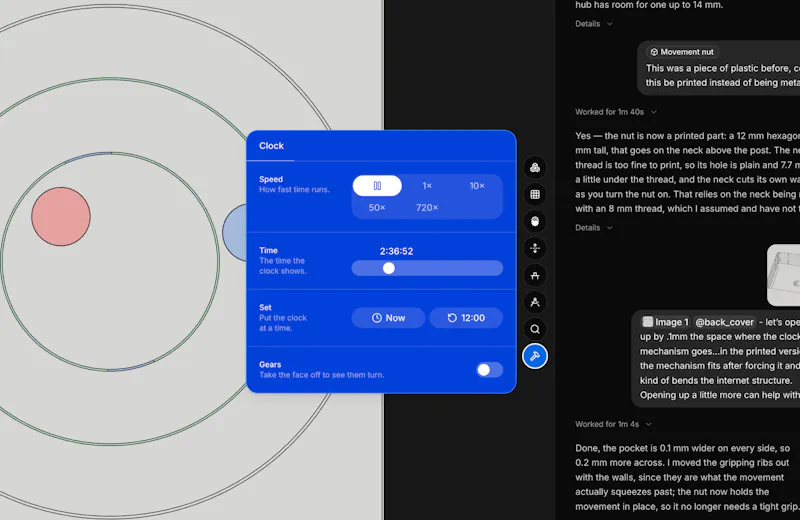800x520 pixels.
Task: Open the materials spheres tool
Action: coord(535,167)
